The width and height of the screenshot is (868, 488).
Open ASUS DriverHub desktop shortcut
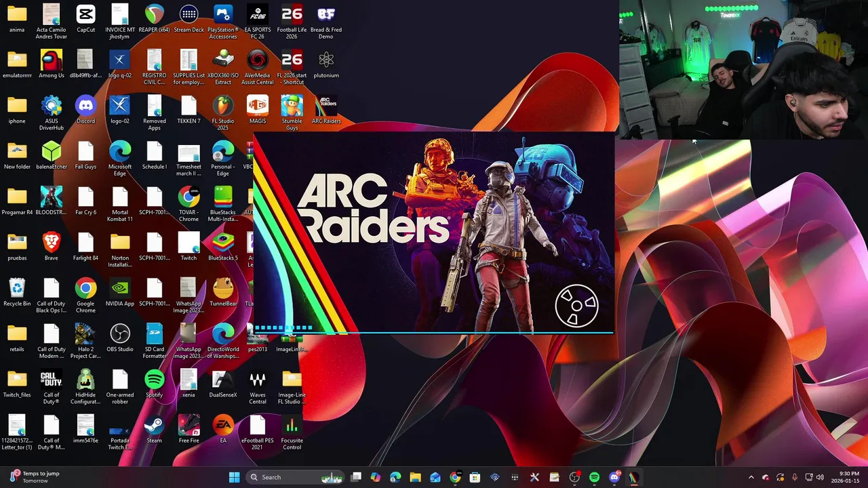coord(52,113)
